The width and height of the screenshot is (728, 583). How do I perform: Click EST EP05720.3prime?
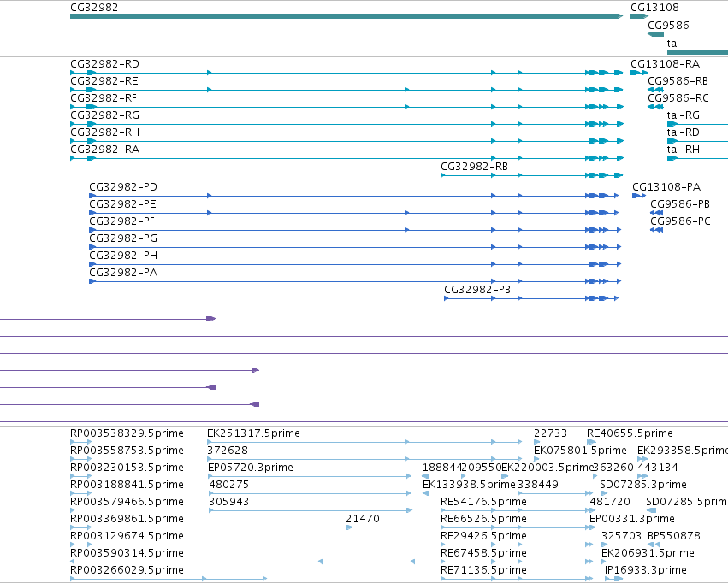(310, 476)
